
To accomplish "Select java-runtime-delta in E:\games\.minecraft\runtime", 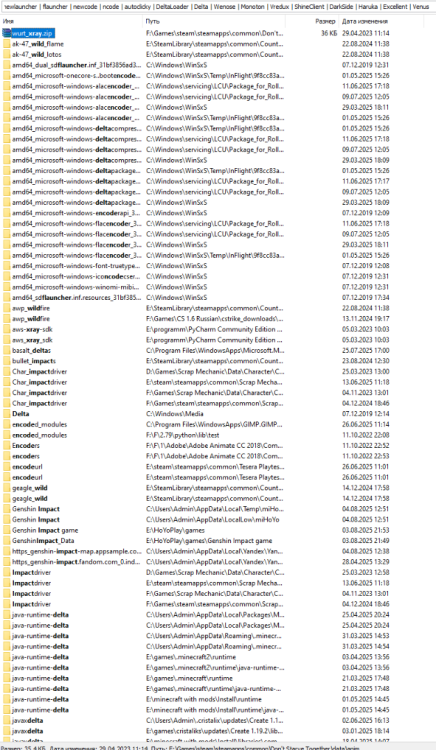I will click(x=40, y=678).
